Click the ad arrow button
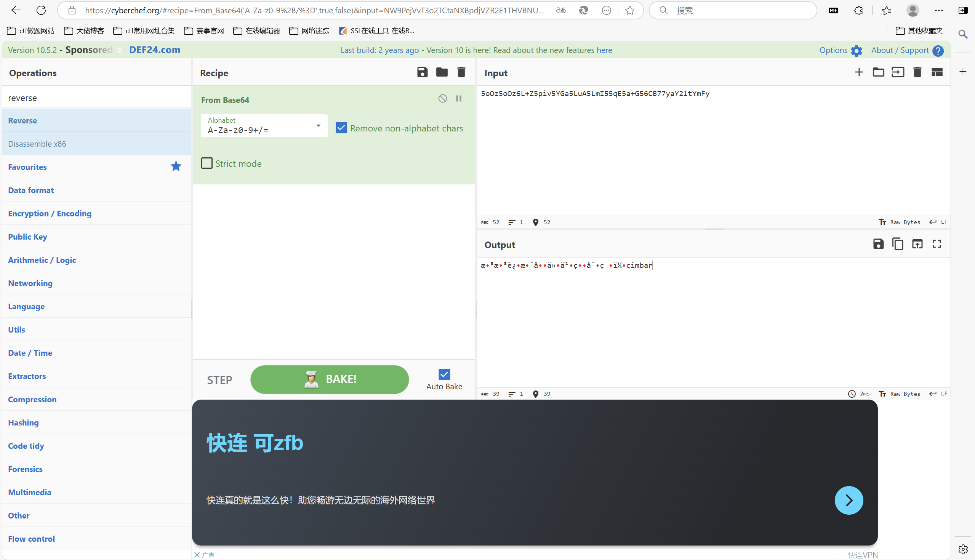The height and width of the screenshot is (560, 975). (x=849, y=500)
